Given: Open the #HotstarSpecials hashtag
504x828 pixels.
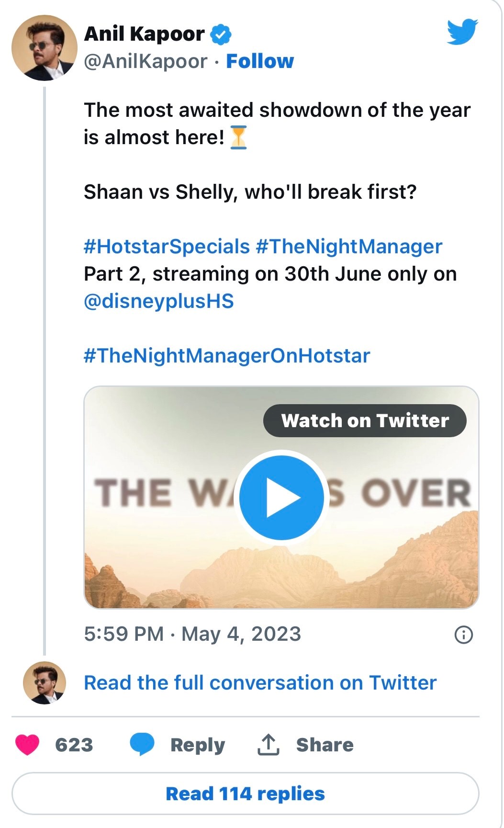Looking at the screenshot, I should tap(167, 247).
